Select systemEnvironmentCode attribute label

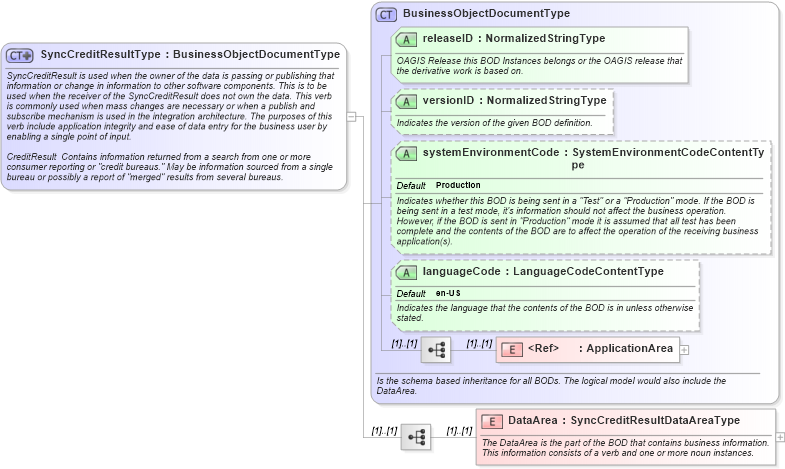point(593,158)
